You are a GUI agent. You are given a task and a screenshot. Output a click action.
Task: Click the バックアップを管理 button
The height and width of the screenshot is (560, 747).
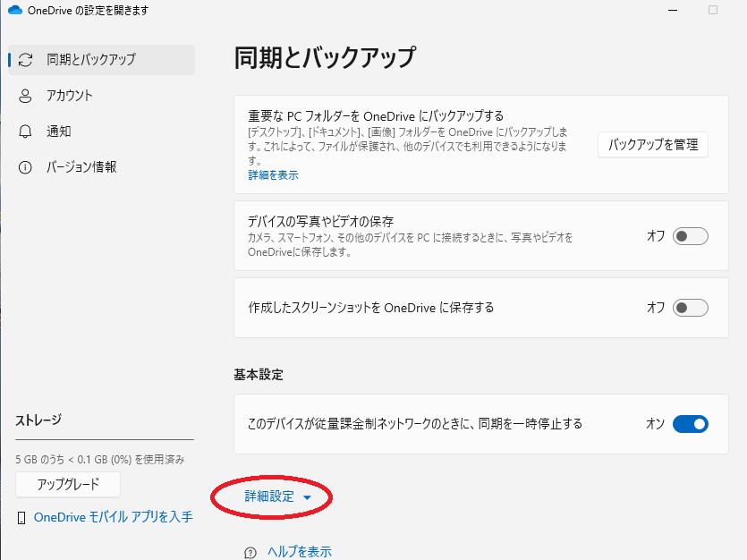[653, 144]
